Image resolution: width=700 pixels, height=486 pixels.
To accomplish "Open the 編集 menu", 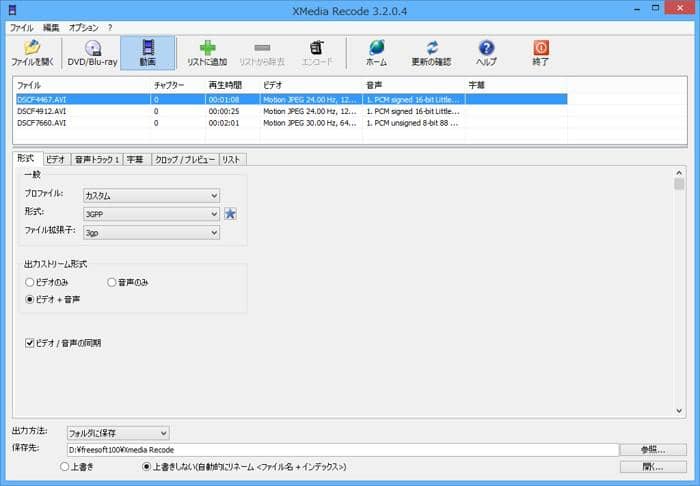I will (x=50, y=28).
